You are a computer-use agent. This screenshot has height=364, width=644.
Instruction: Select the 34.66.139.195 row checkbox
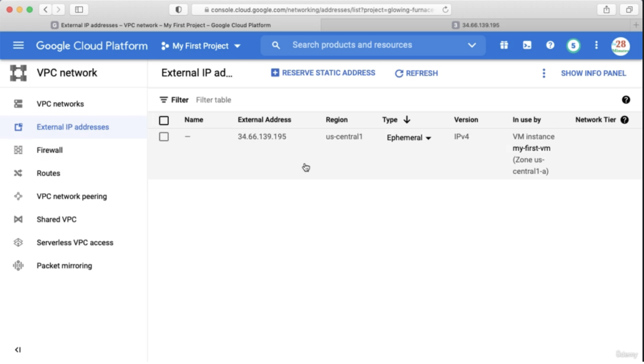[164, 137]
